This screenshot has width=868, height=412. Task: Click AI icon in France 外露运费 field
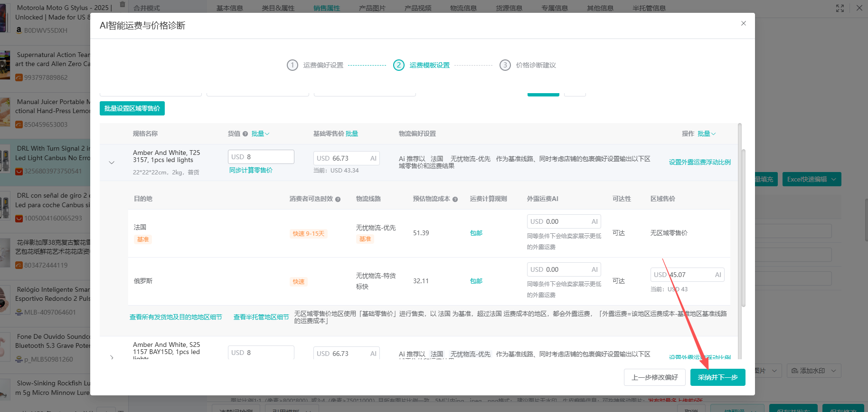(x=594, y=221)
